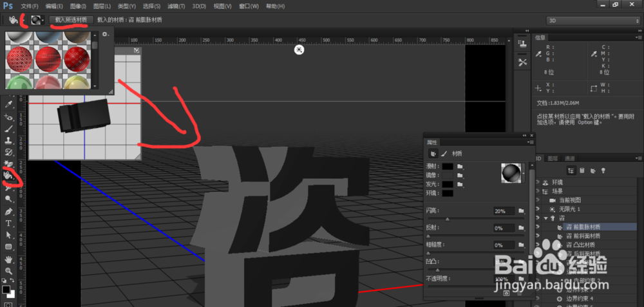Click the 载入所选材质 button
This screenshot has height=307, width=644.
[x=72, y=20]
